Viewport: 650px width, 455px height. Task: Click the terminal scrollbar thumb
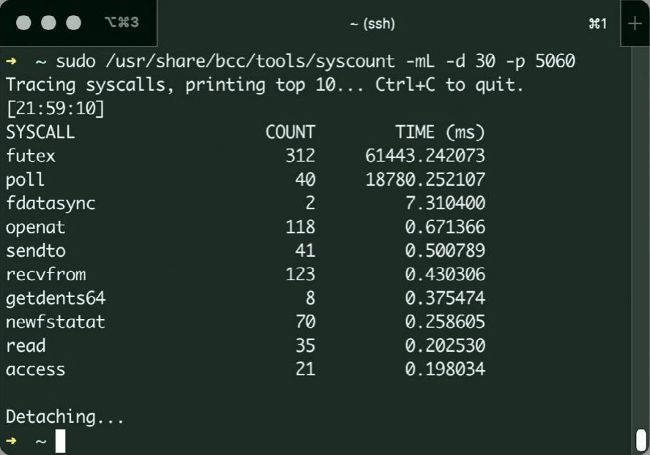tap(640, 440)
